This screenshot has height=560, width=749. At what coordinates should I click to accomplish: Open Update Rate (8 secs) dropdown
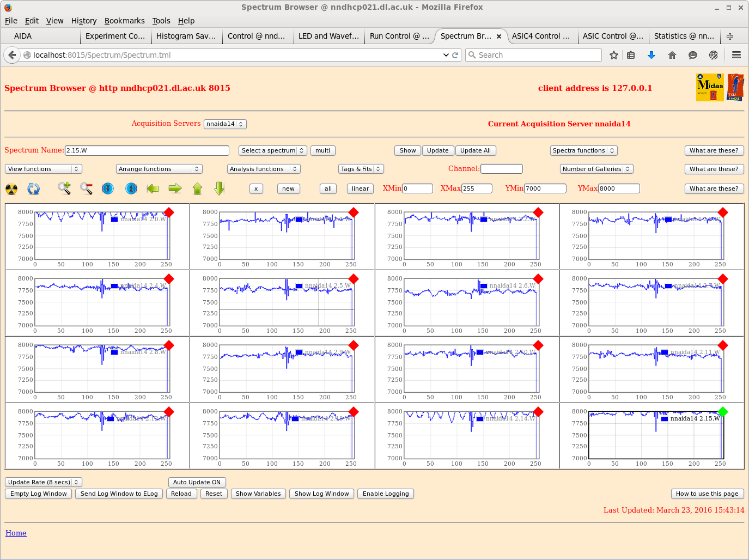[x=44, y=483]
